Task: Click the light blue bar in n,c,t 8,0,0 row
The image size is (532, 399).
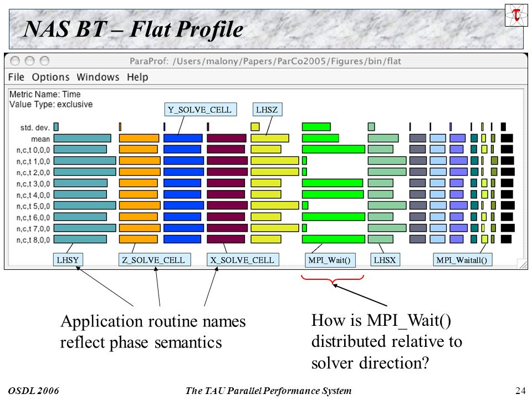Action: (x=437, y=239)
